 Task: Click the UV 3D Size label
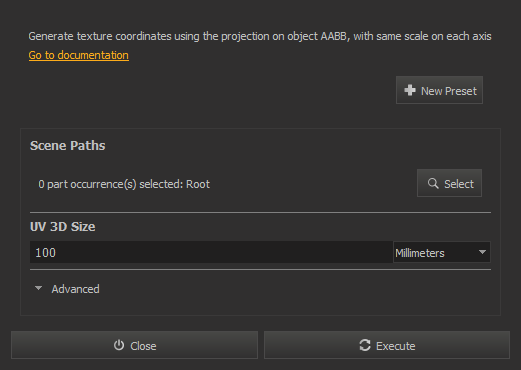pyautogui.click(x=63, y=227)
